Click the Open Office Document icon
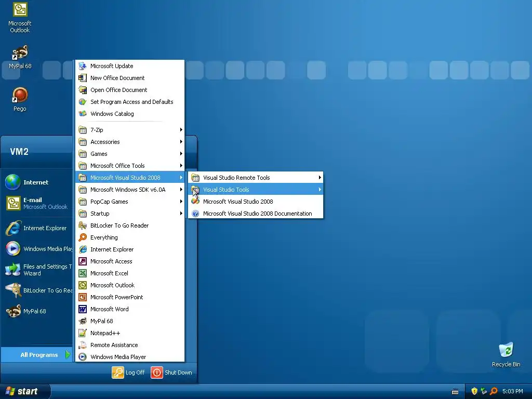Viewport: 532px width, 399px height. tap(83, 89)
